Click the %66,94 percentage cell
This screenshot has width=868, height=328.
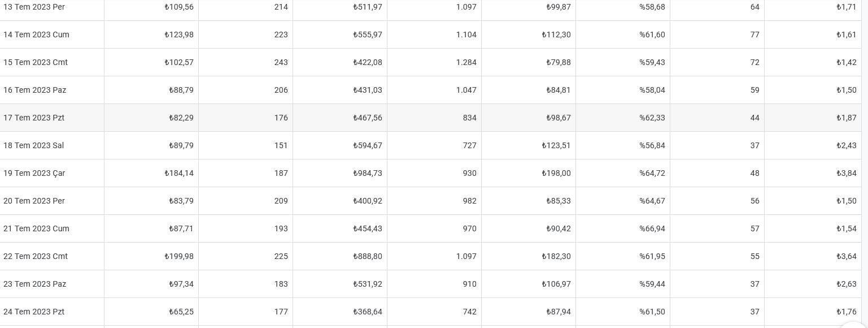click(623, 228)
